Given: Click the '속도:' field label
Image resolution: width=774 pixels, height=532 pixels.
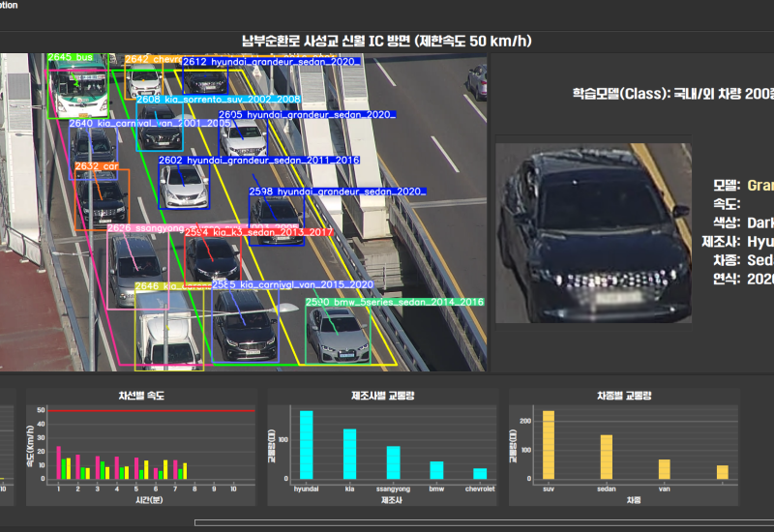Looking at the screenshot, I should [727, 204].
